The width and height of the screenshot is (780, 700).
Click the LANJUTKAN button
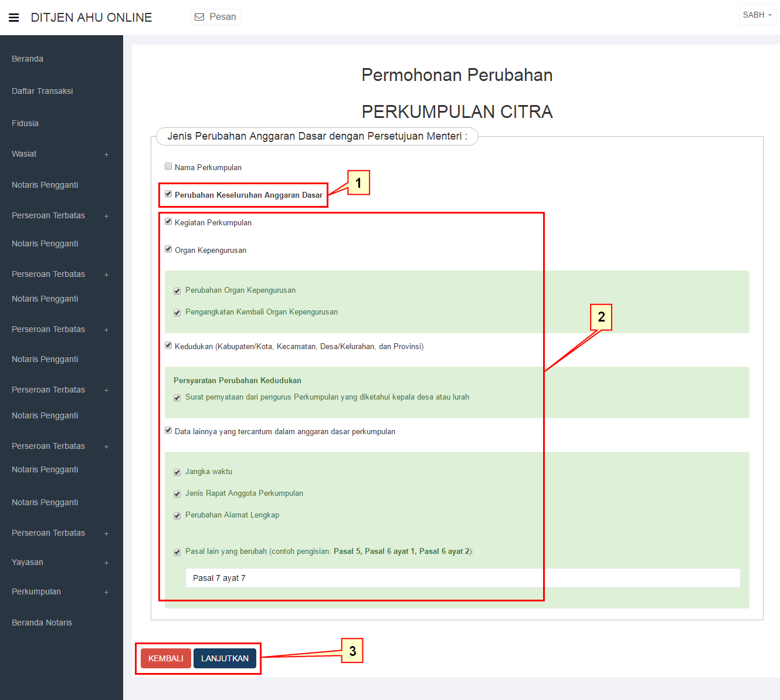coord(225,658)
